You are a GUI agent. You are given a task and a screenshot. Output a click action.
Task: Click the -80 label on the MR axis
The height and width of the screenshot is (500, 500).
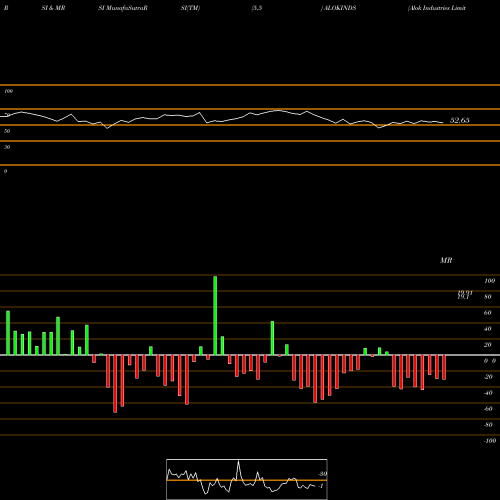(488, 425)
